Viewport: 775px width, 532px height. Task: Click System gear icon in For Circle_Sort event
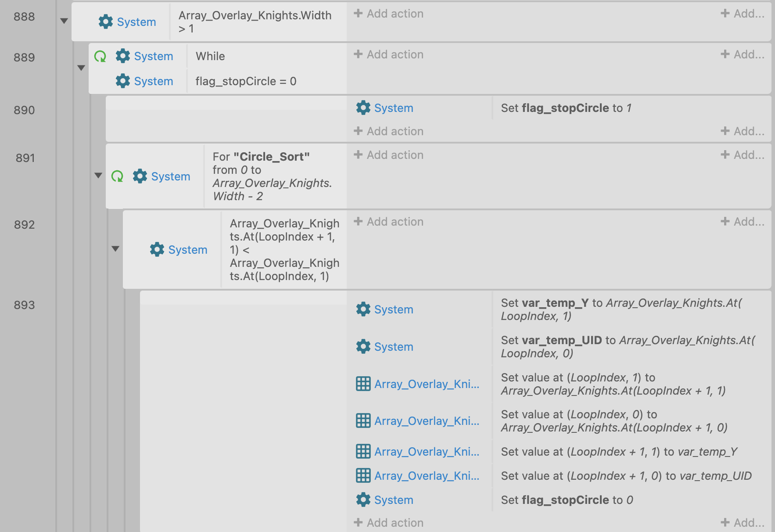[x=140, y=176]
